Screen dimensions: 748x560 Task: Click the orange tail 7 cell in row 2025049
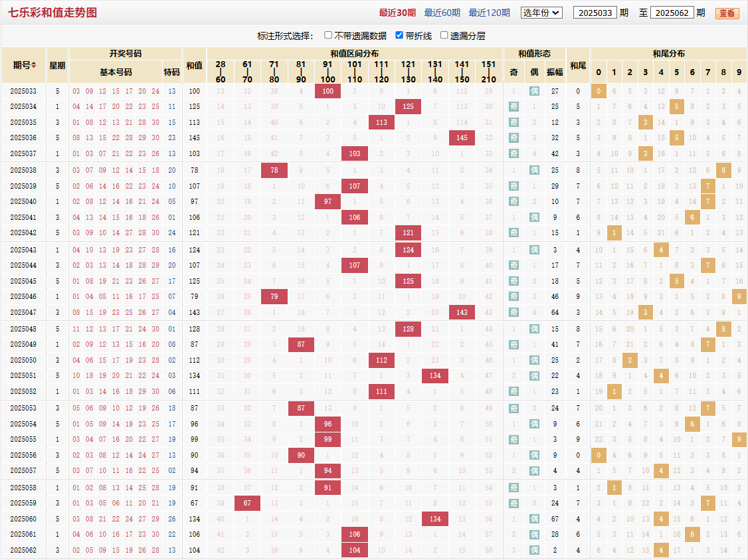click(x=708, y=344)
